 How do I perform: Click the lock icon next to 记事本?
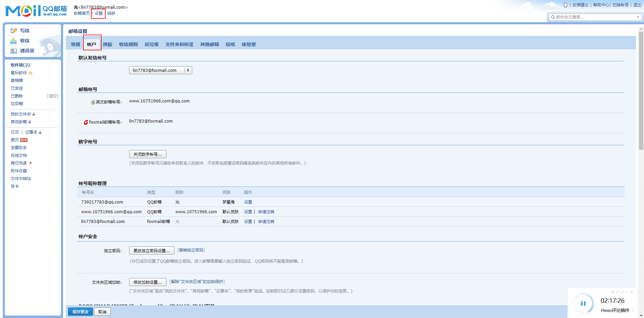(40, 133)
